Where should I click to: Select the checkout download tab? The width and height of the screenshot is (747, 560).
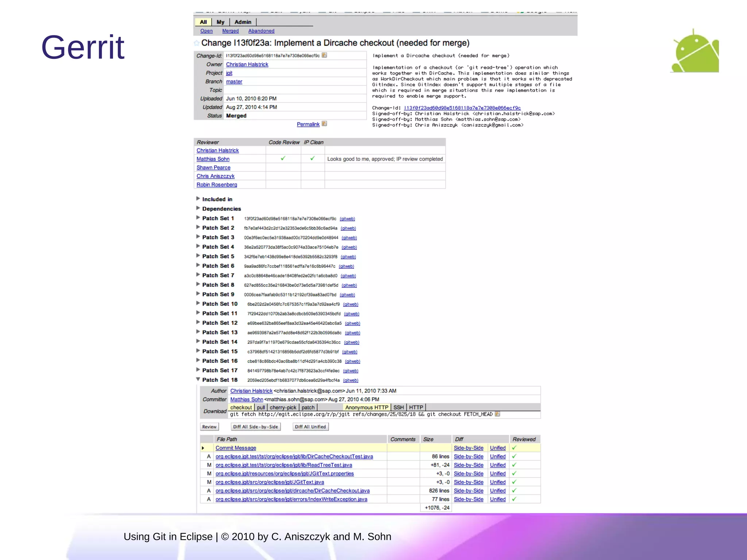click(241, 407)
